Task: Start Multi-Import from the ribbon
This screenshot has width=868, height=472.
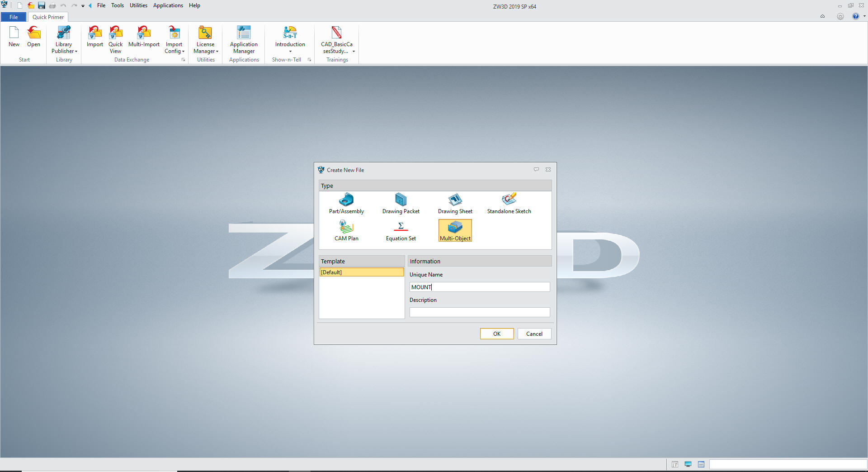Action: [x=144, y=36]
